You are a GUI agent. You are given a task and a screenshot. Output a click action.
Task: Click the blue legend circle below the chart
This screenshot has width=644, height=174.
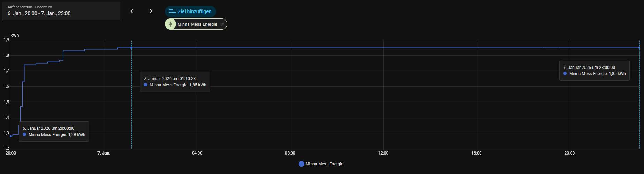pos(301,164)
